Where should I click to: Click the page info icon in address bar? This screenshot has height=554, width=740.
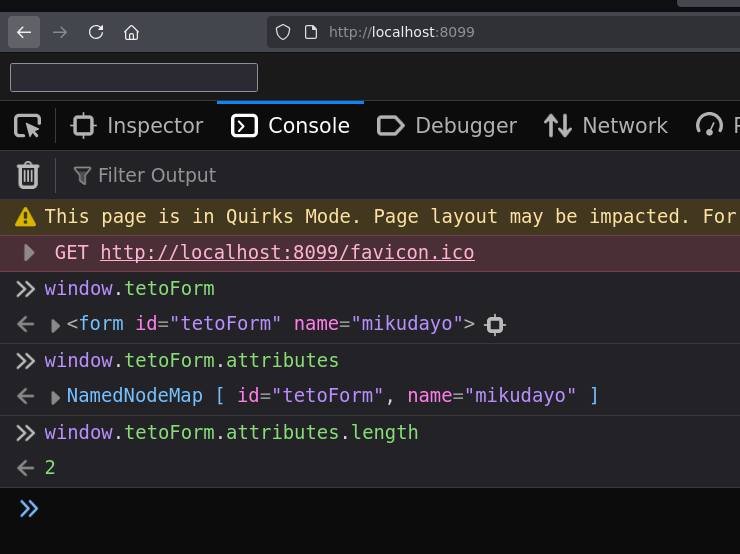tap(311, 32)
